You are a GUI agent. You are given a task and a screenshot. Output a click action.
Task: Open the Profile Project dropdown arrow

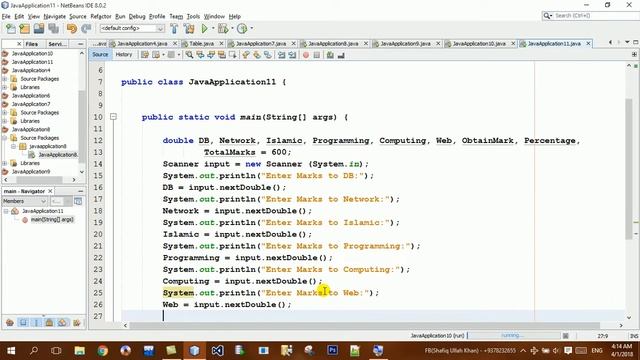coord(251,29)
